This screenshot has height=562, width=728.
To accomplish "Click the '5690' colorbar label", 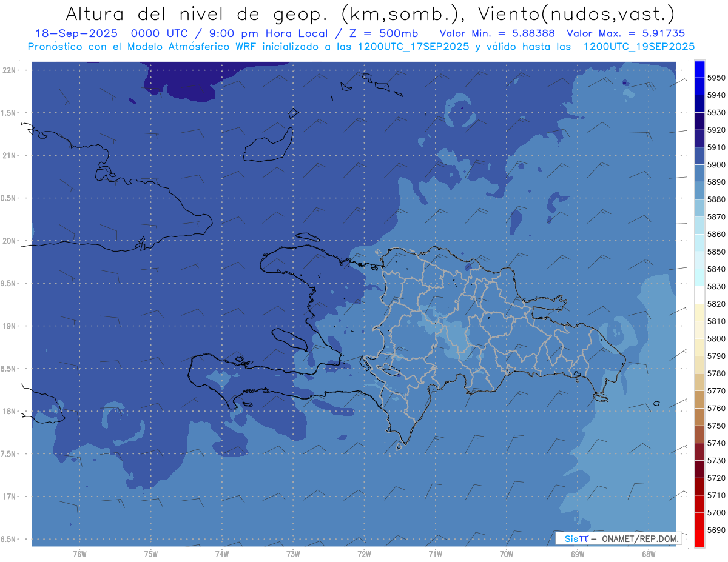I will (x=716, y=530).
